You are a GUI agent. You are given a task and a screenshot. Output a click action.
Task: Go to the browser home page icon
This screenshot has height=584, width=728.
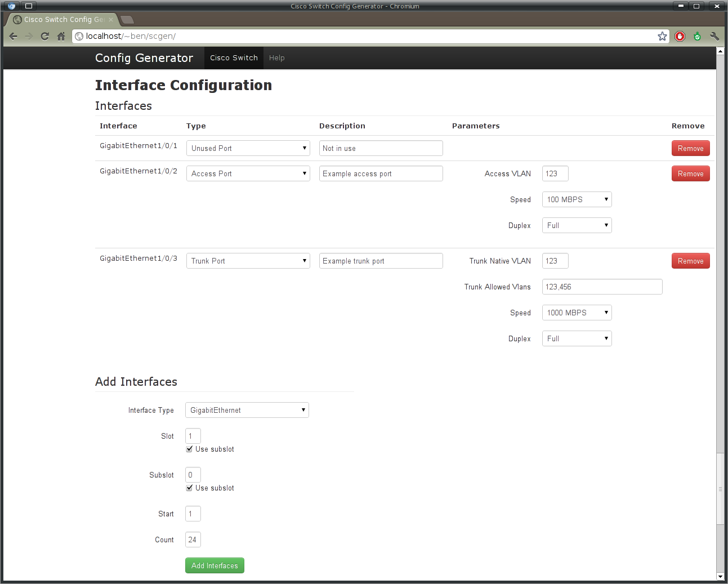[61, 36]
